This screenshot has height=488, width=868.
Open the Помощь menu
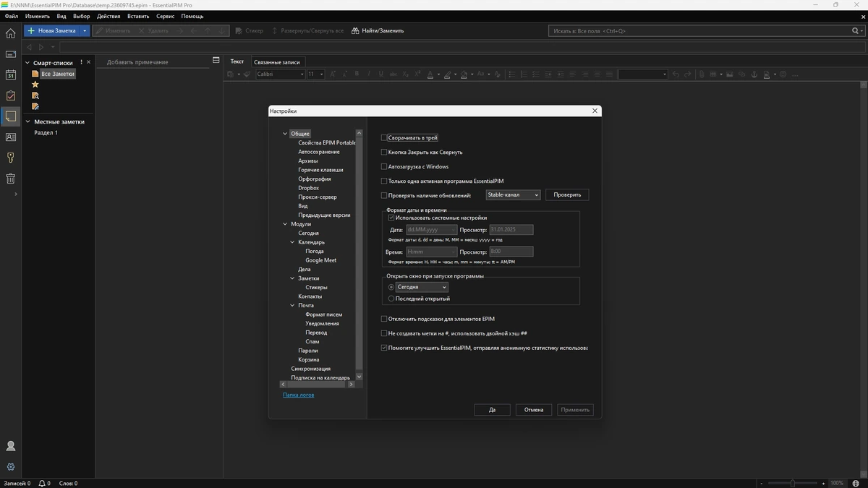[192, 16]
